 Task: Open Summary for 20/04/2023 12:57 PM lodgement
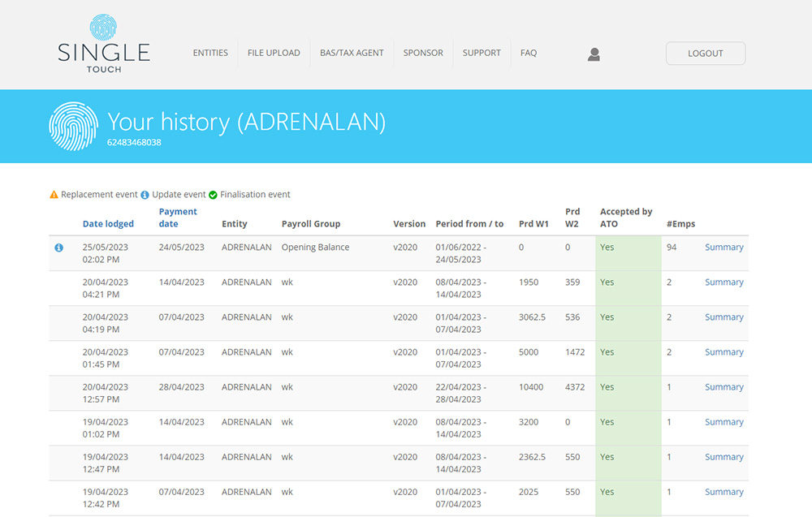(x=724, y=387)
